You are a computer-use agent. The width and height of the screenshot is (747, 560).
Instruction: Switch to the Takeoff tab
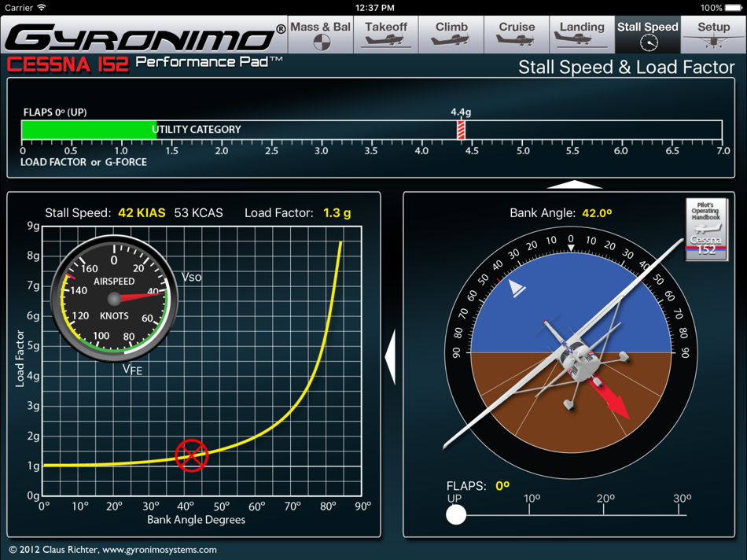[x=386, y=35]
